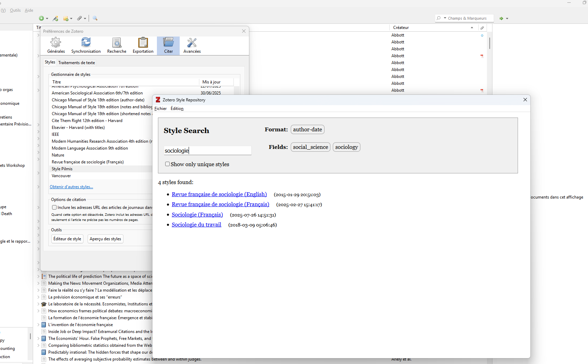The width and height of the screenshot is (588, 364).
Task: Open search mode dropdown arrow in search box
Action: pyautogui.click(x=445, y=18)
